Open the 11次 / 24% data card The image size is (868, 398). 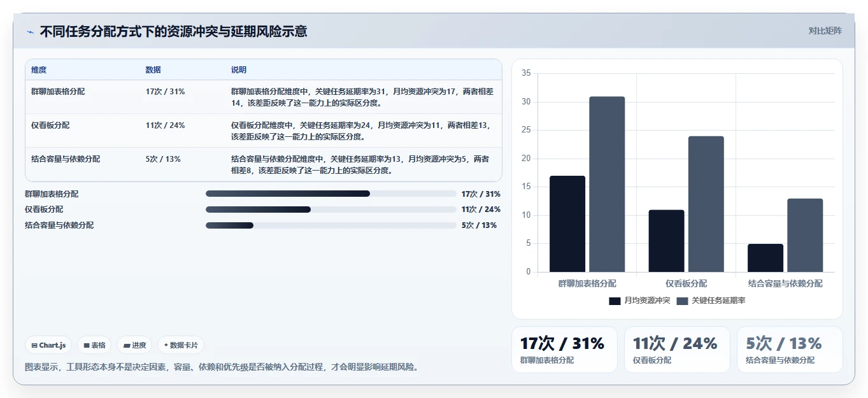click(x=677, y=350)
